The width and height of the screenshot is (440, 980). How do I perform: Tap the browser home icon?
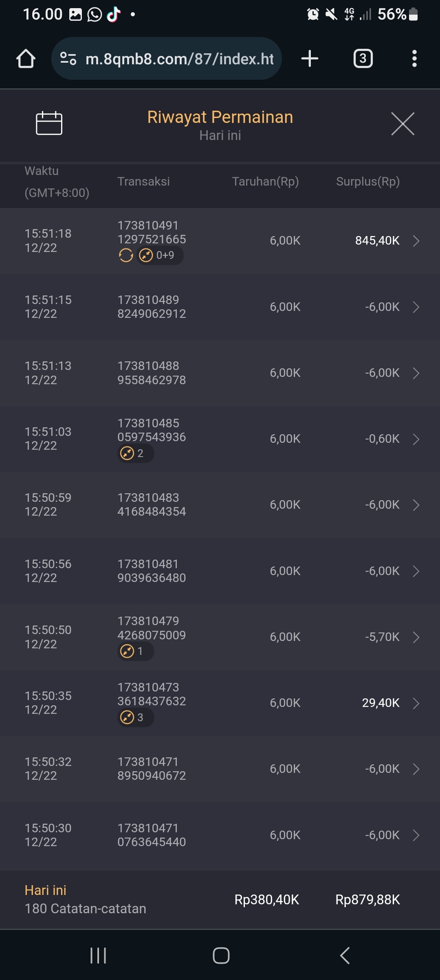[x=26, y=59]
